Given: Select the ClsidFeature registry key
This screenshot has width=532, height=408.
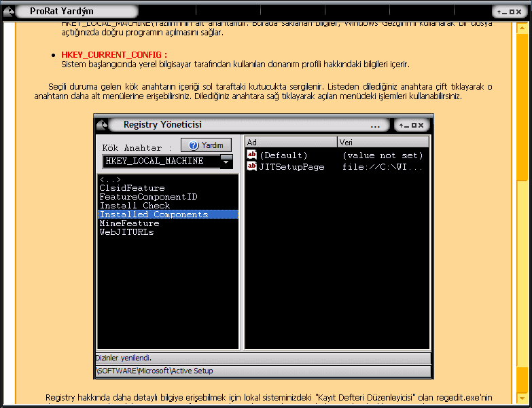Looking at the screenshot, I should point(132,188).
